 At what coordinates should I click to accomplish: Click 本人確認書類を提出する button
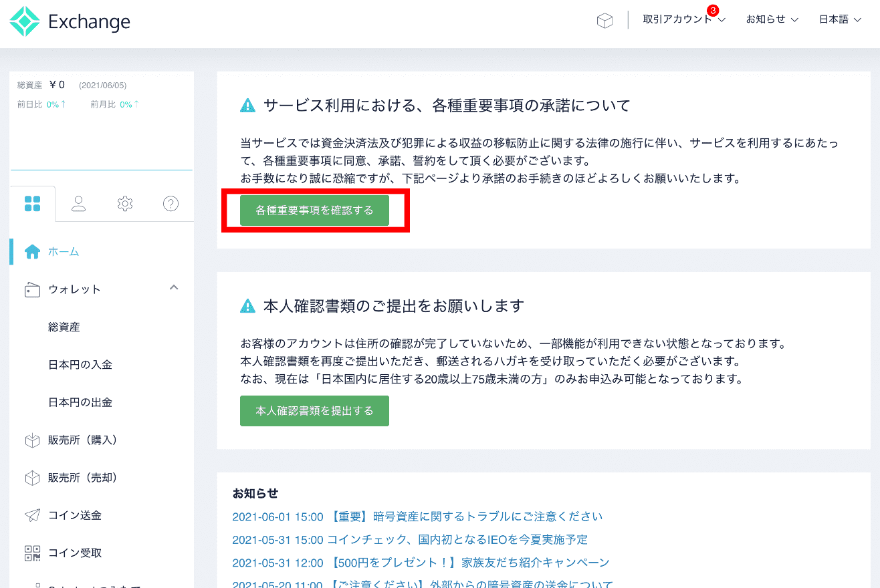[x=314, y=410]
